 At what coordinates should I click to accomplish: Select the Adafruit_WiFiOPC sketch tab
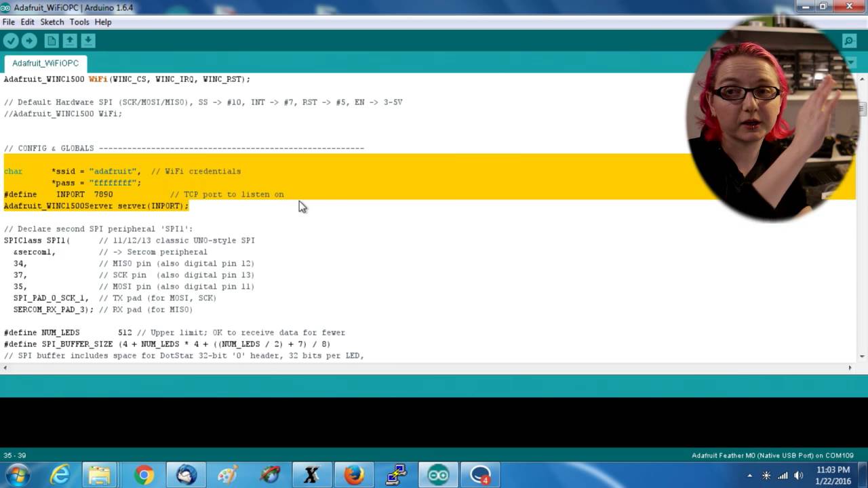45,63
